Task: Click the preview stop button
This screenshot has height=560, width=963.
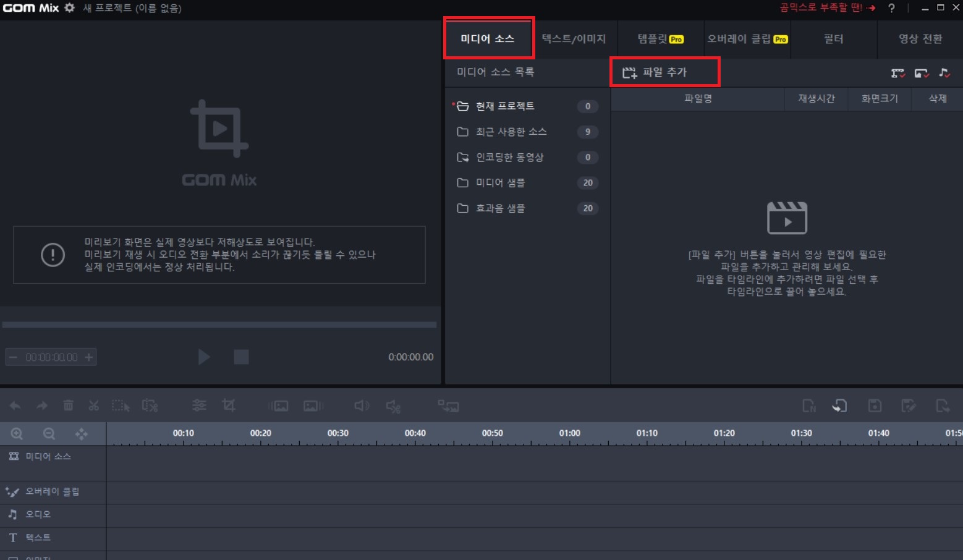Action: tap(241, 357)
